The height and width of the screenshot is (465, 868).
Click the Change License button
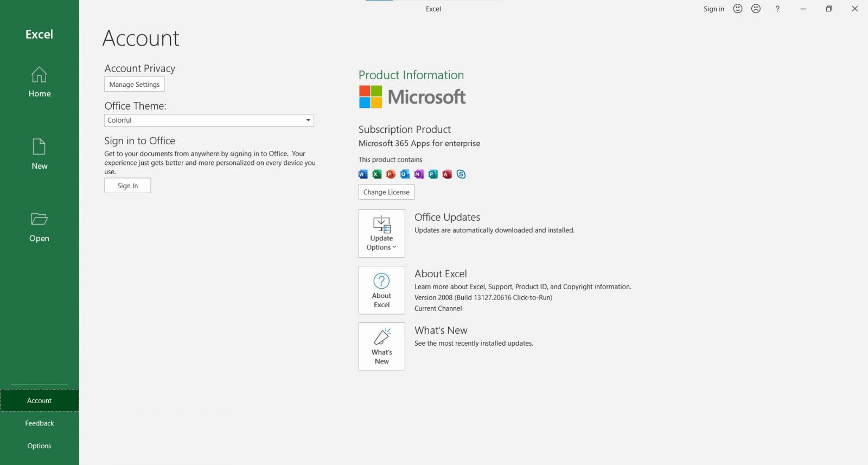[x=386, y=192]
